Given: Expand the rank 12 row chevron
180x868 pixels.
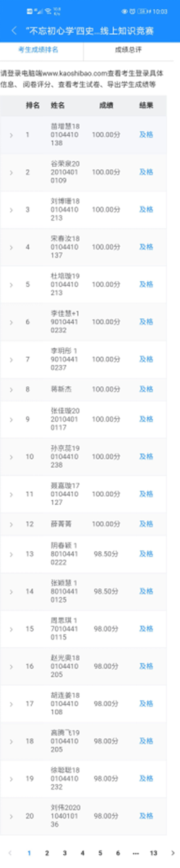Looking at the screenshot, I should (11, 524).
